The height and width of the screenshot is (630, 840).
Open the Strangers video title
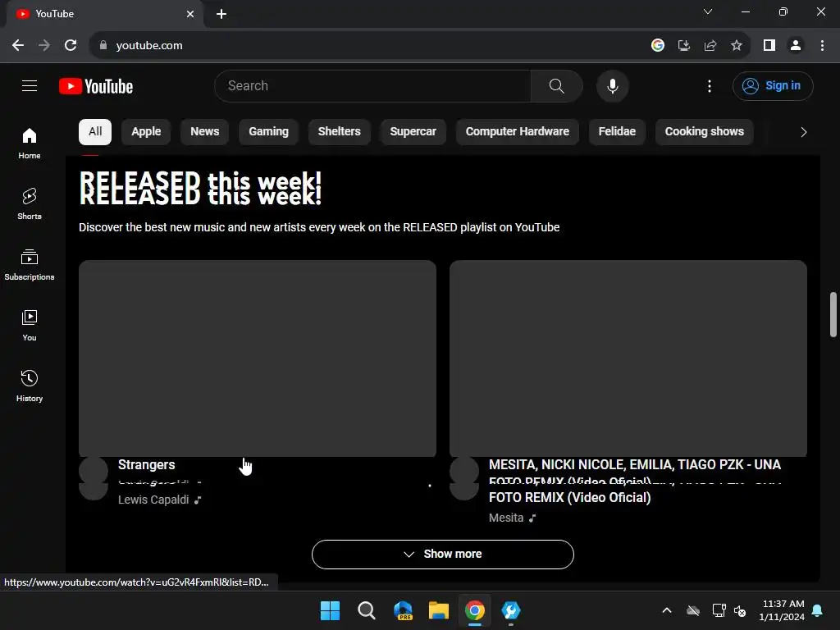coord(147,464)
